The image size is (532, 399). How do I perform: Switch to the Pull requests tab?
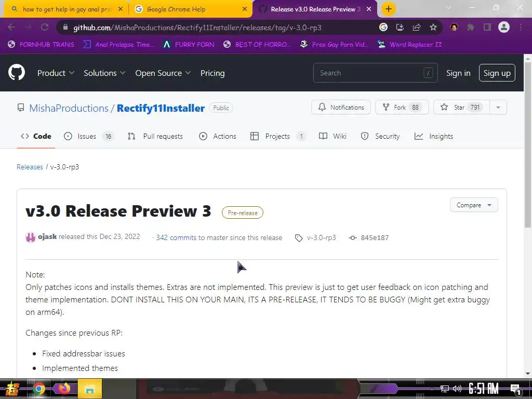[155, 136]
